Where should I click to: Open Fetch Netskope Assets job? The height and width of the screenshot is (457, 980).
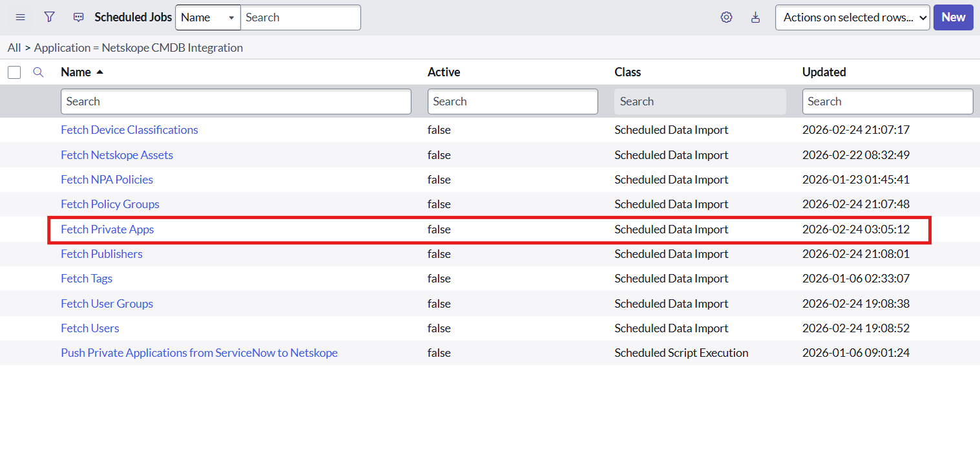[117, 155]
